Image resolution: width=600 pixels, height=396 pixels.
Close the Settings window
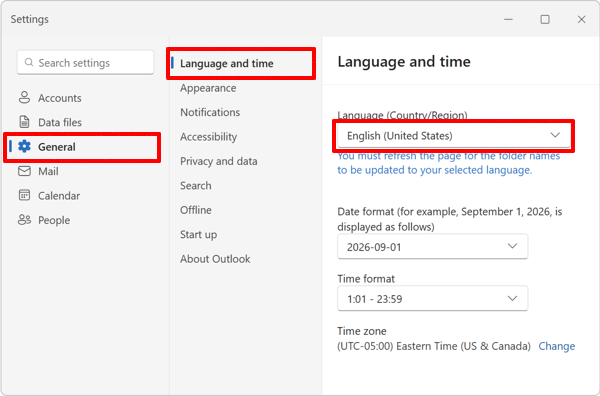pyautogui.click(x=581, y=19)
